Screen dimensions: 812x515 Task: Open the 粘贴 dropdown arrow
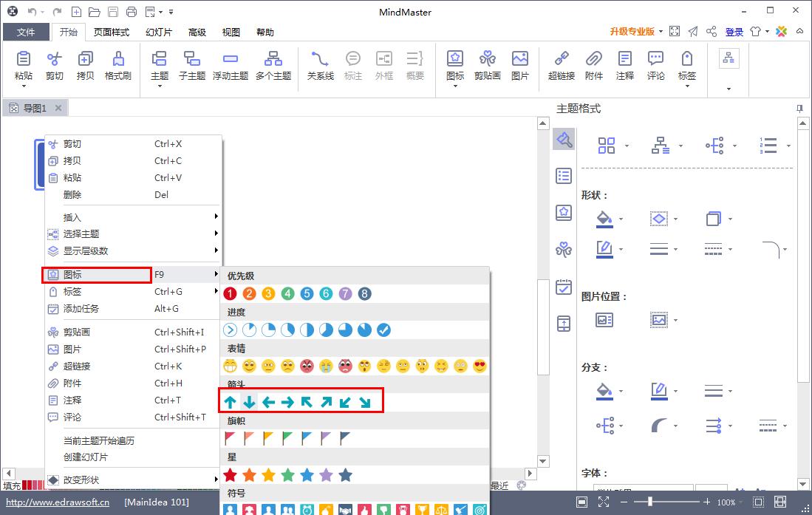point(24,86)
